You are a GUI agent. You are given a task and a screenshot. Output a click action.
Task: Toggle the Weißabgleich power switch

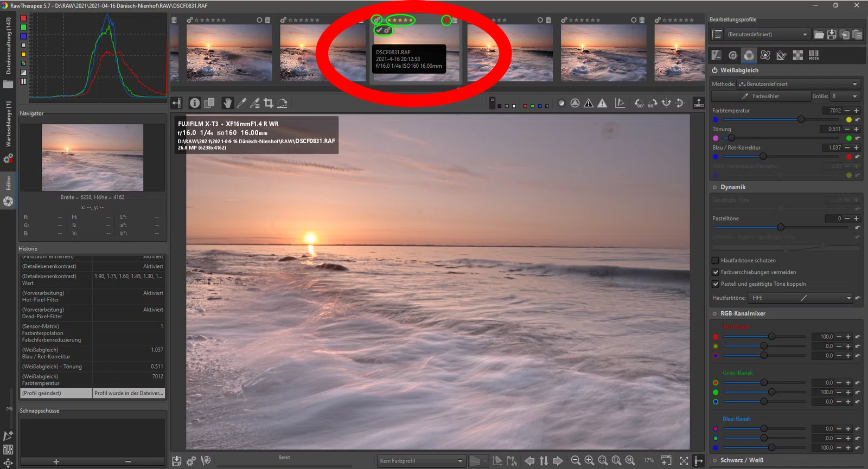pyautogui.click(x=715, y=70)
